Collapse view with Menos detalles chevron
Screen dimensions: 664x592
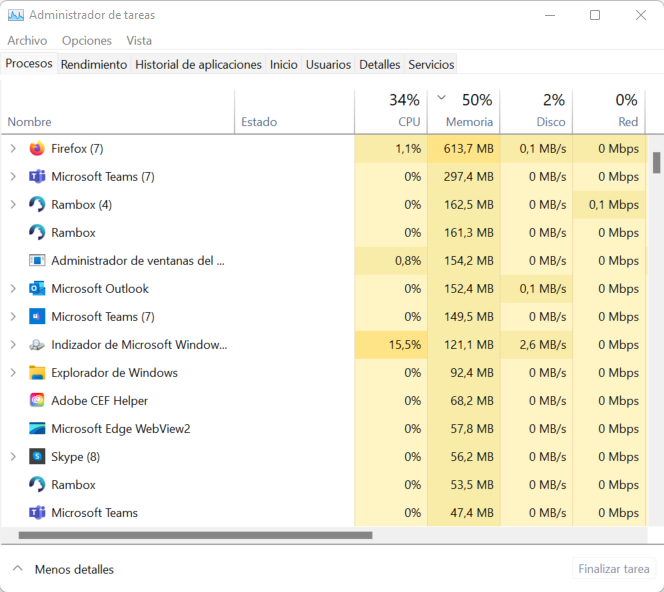17,568
